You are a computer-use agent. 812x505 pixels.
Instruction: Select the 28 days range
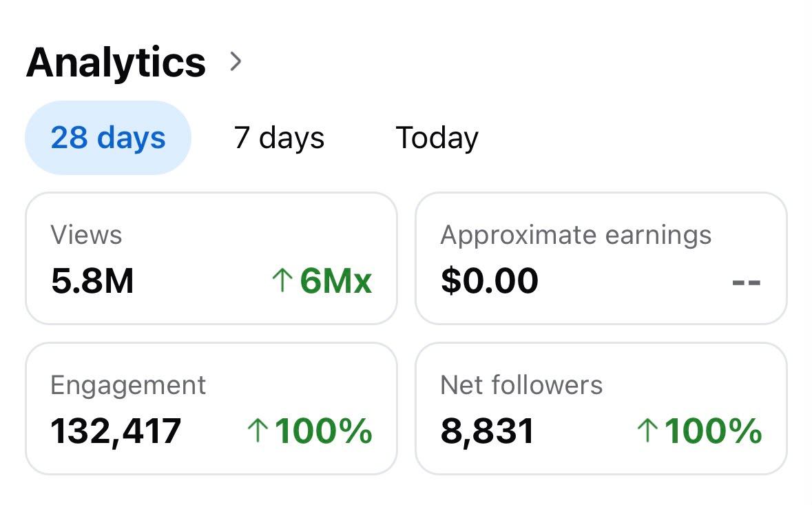(x=108, y=138)
